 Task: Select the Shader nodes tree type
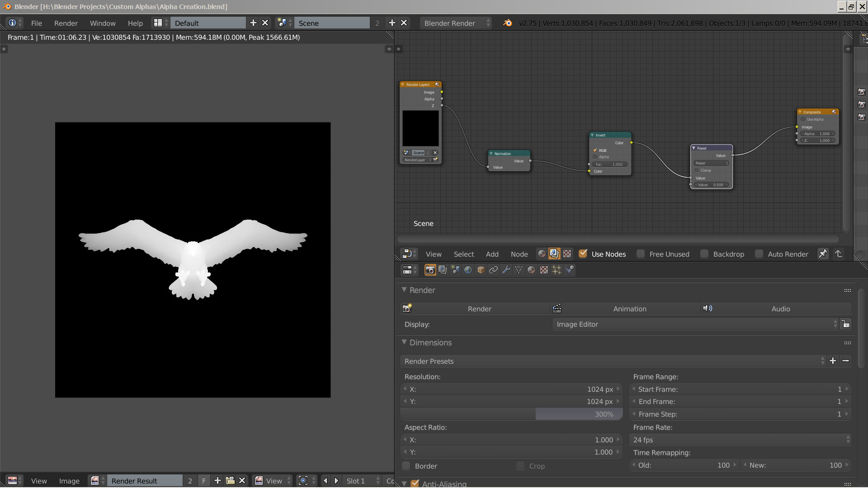point(542,254)
